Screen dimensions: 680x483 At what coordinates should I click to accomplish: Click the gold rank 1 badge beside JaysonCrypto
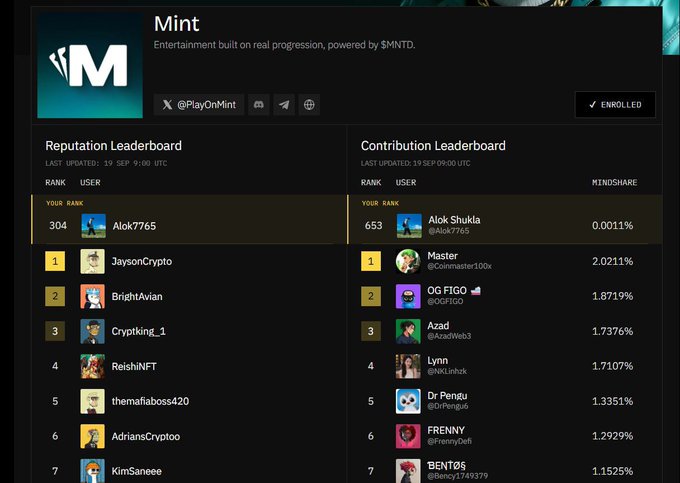coord(55,261)
